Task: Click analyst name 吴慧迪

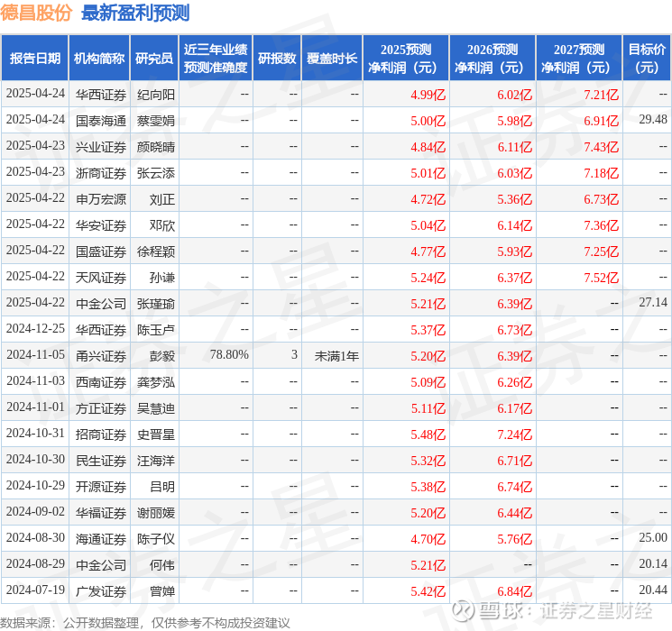Action: pos(156,407)
